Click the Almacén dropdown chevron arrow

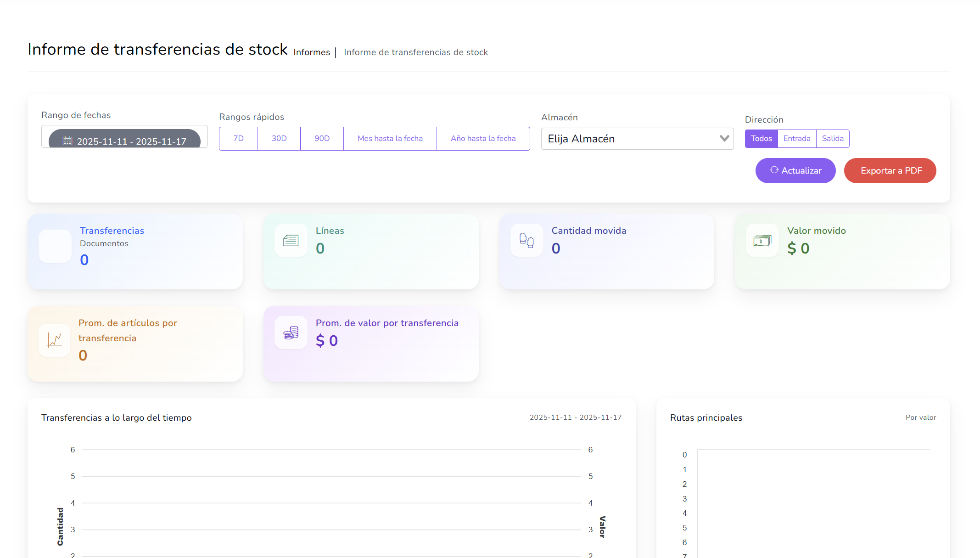(724, 138)
